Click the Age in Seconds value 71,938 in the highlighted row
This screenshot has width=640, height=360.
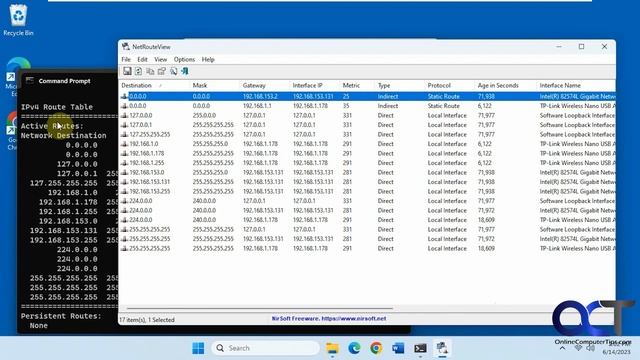(x=486, y=97)
